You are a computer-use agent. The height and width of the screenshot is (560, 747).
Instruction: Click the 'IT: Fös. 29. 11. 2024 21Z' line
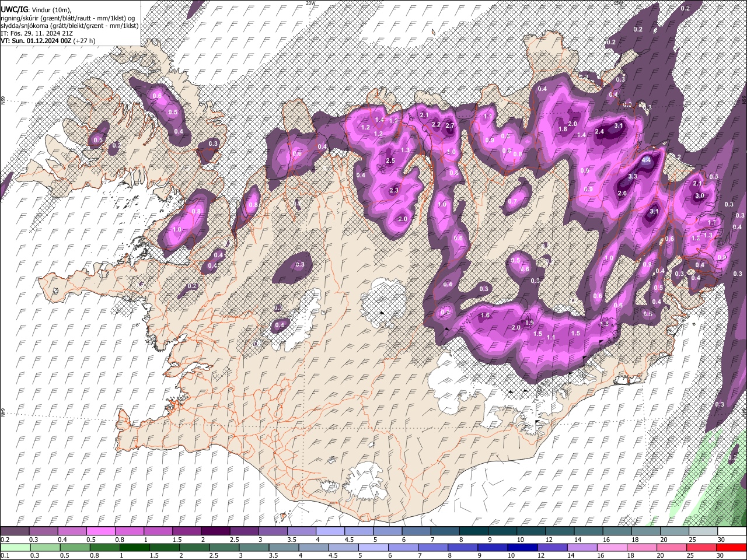[x=36, y=33]
